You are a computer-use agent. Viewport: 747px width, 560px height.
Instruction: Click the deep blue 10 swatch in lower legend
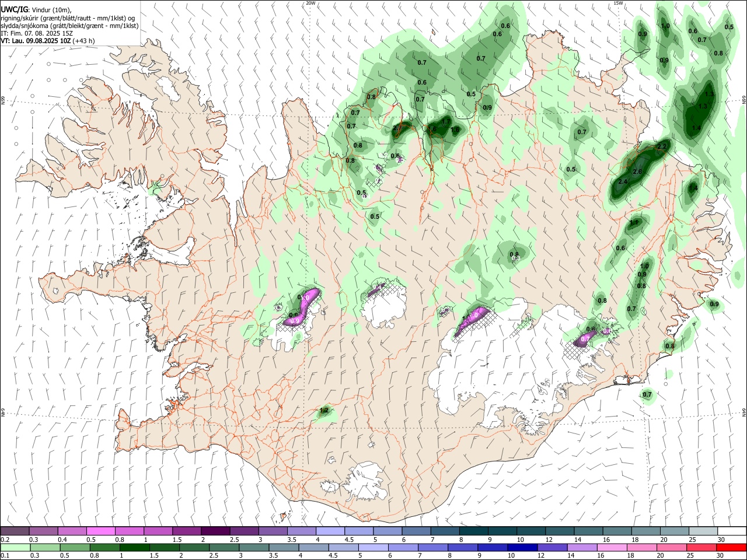(x=522, y=547)
